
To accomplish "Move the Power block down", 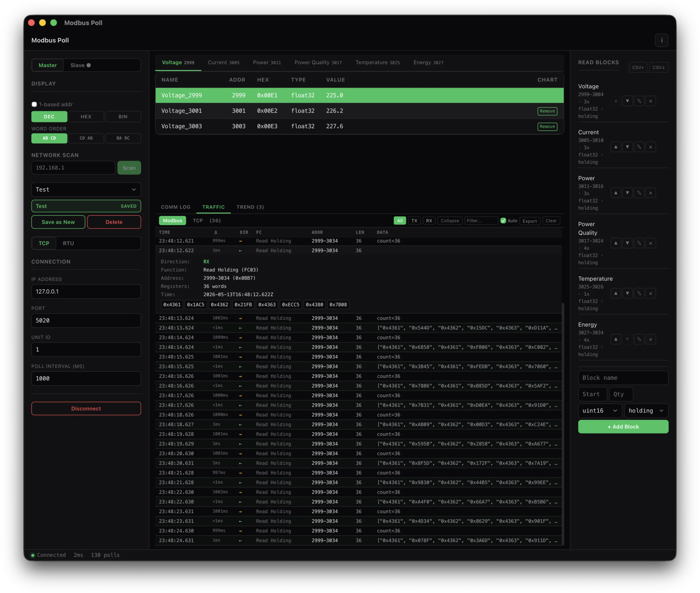I will tap(627, 193).
